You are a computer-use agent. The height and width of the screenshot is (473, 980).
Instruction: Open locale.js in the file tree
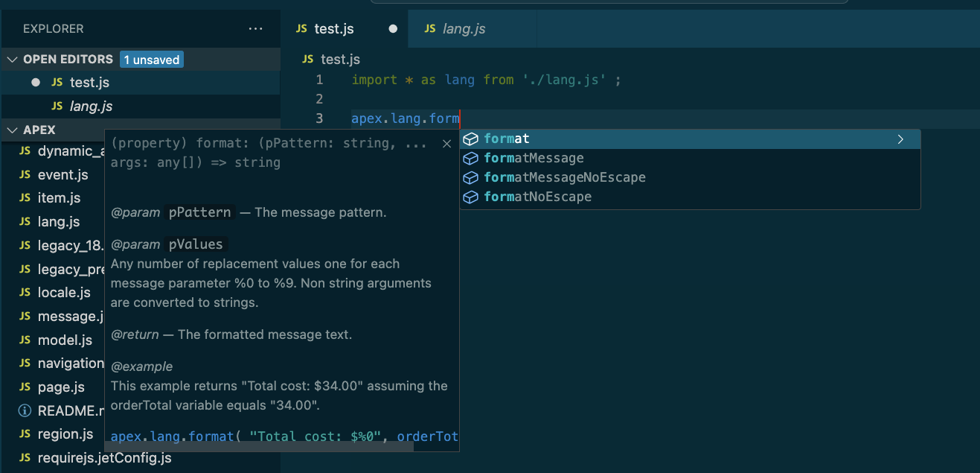[x=64, y=292]
